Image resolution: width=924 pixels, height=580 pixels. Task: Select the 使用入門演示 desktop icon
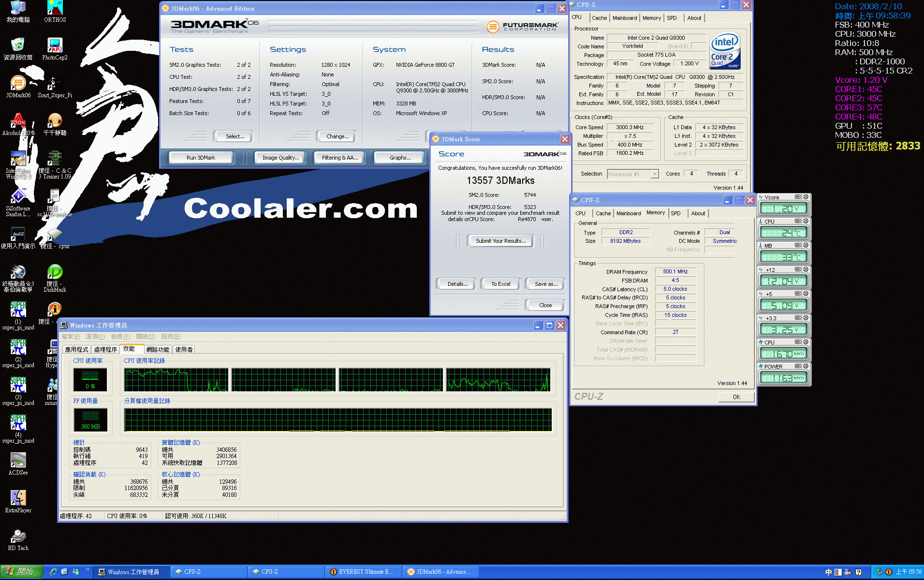click(x=18, y=237)
